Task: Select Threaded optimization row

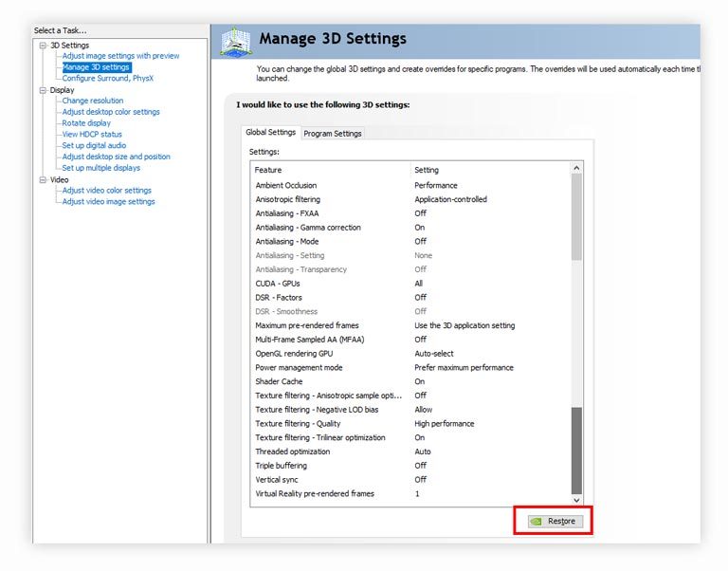Action: coord(410,451)
